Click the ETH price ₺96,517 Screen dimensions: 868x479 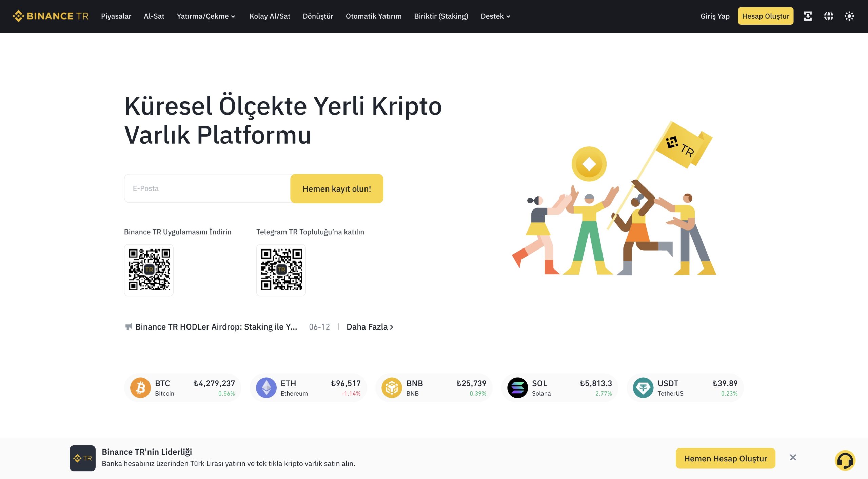(346, 383)
